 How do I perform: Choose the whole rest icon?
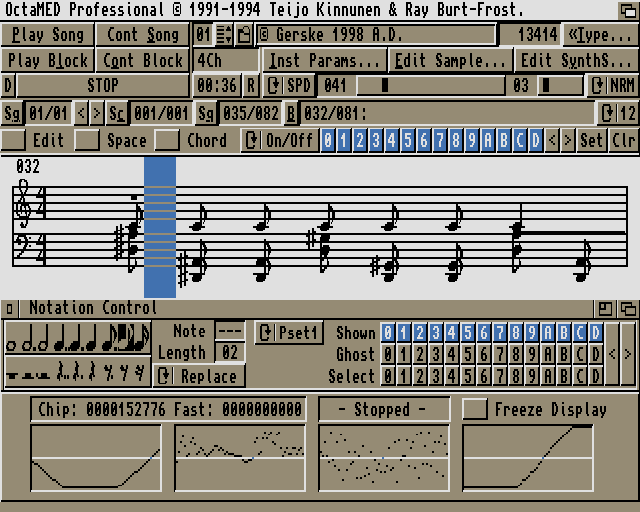coord(12,376)
